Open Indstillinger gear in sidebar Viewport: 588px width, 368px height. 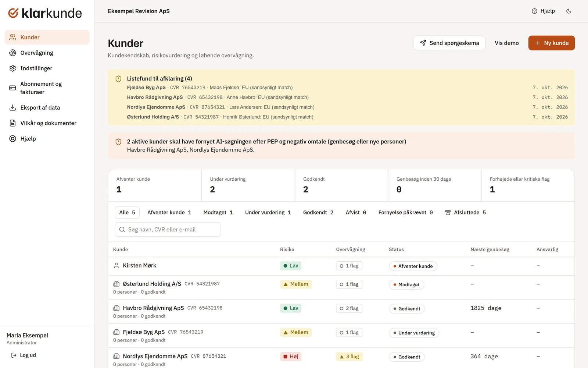point(12,68)
